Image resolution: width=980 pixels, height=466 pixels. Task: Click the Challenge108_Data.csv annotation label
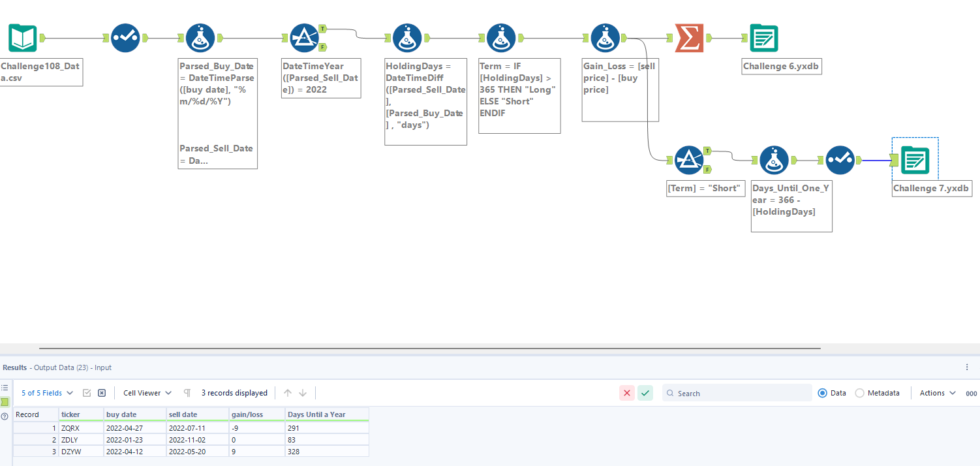tap(40, 72)
